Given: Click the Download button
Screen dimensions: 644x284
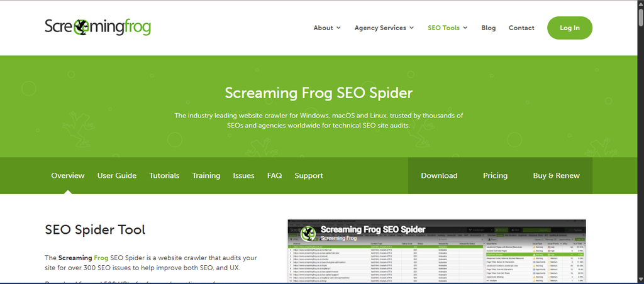Looking at the screenshot, I should click(x=439, y=176).
